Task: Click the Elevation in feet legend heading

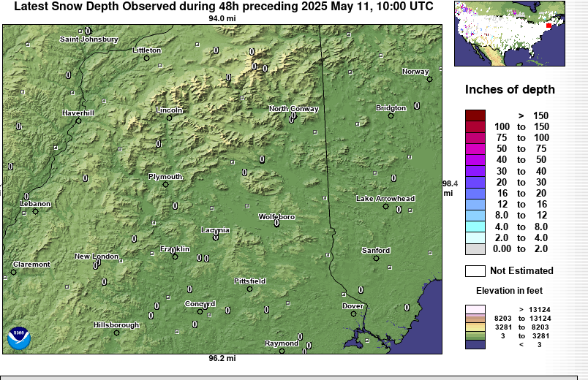Action: click(509, 291)
